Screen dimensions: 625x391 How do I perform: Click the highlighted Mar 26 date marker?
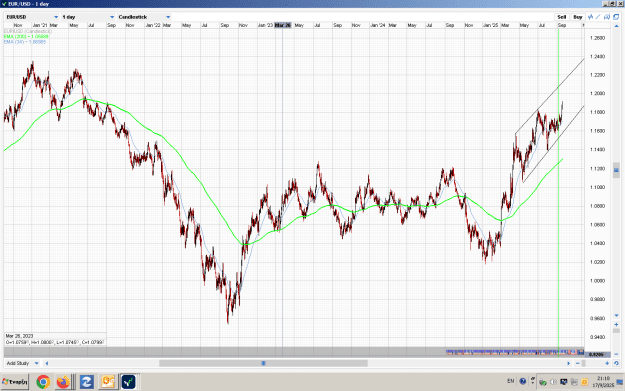pos(283,25)
